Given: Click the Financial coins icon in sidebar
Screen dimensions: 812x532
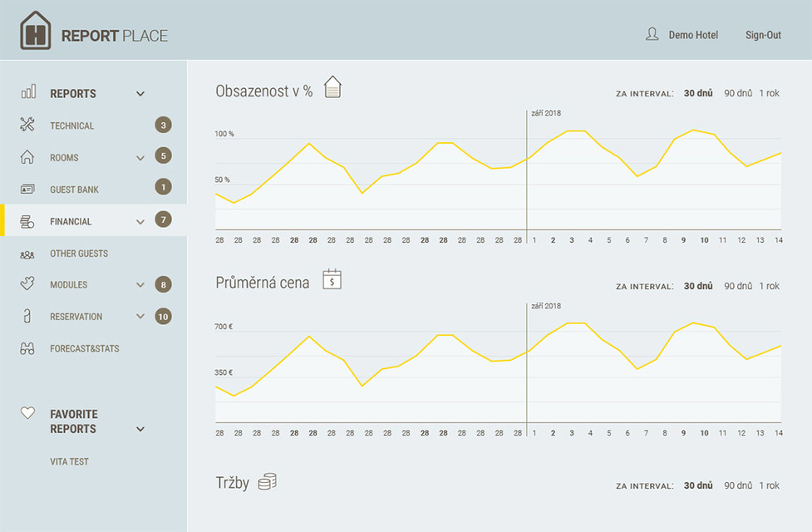Looking at the screenshot, I should tap(27, 221).
